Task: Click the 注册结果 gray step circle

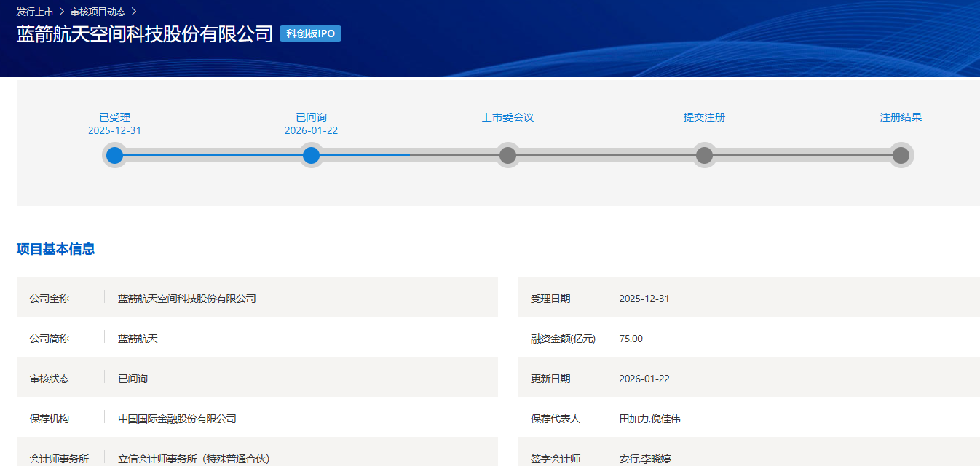Action: click(x=901, y=155)
